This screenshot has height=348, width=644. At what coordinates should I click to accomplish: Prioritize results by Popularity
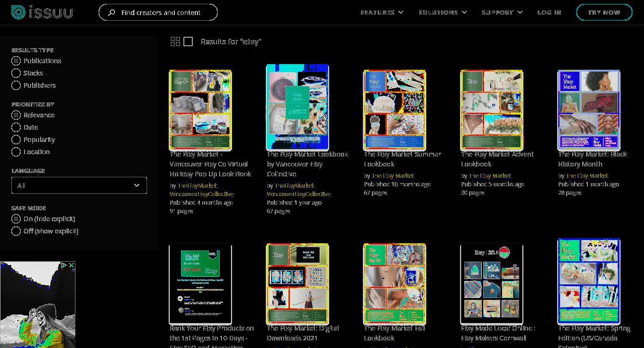[x=16, y=140]
